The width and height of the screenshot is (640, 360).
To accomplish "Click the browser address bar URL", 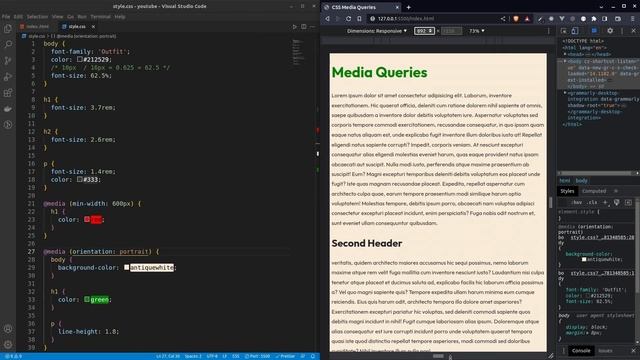I will click(x=406, y=19).
